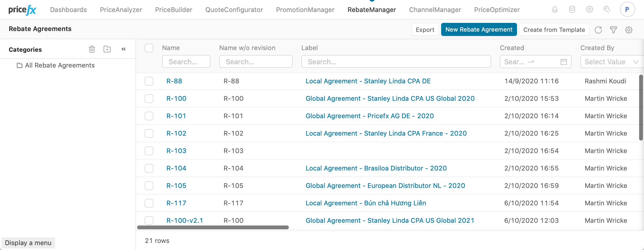Open agreement R-101 link
This screenshot has width=644, height=250.
click(176, 116)
